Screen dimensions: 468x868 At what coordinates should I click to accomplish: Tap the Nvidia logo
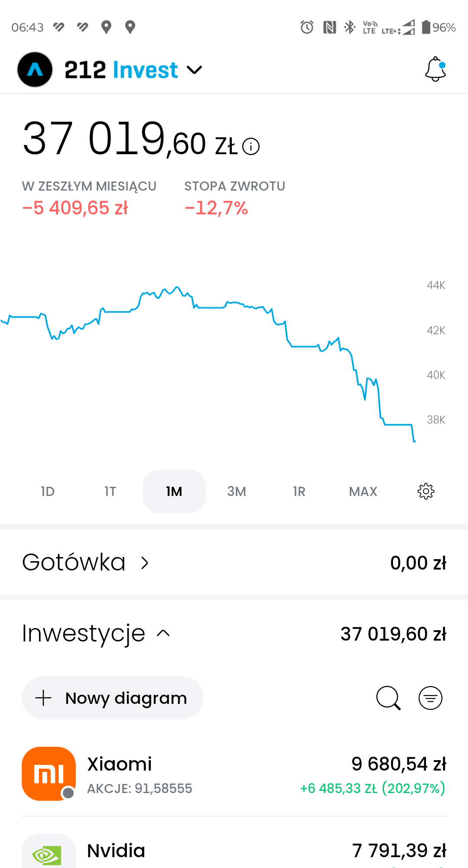(x=49, y=852)
